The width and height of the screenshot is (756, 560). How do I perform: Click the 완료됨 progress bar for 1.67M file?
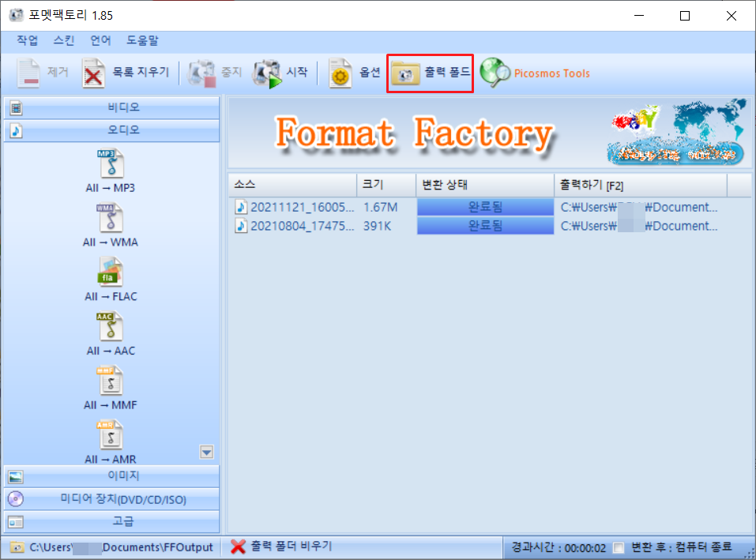point(486,207)
